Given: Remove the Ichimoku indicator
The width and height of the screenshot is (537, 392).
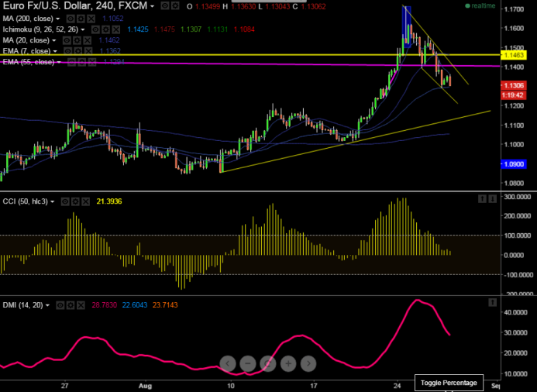Looking at the screenshot, I should point(116,29).
